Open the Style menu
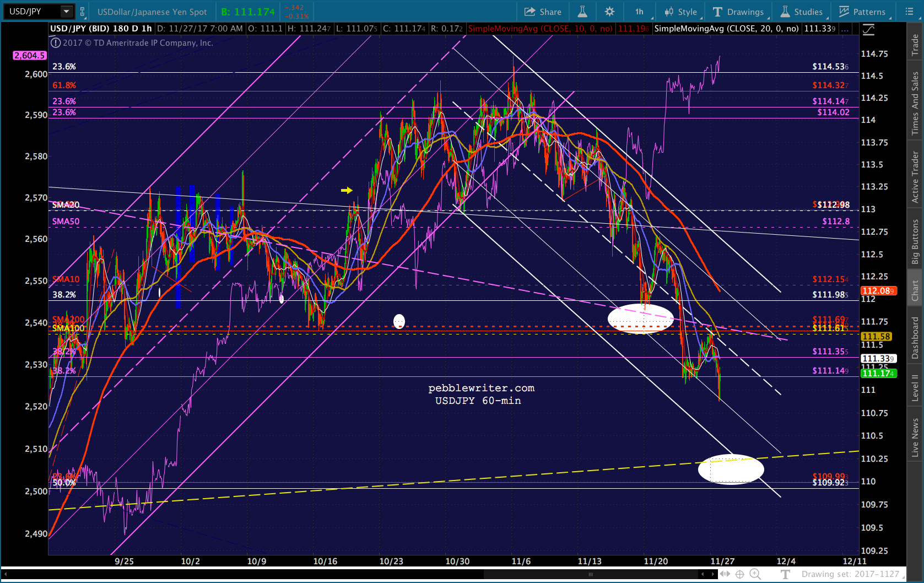924x583 pixels. (680, 12)
